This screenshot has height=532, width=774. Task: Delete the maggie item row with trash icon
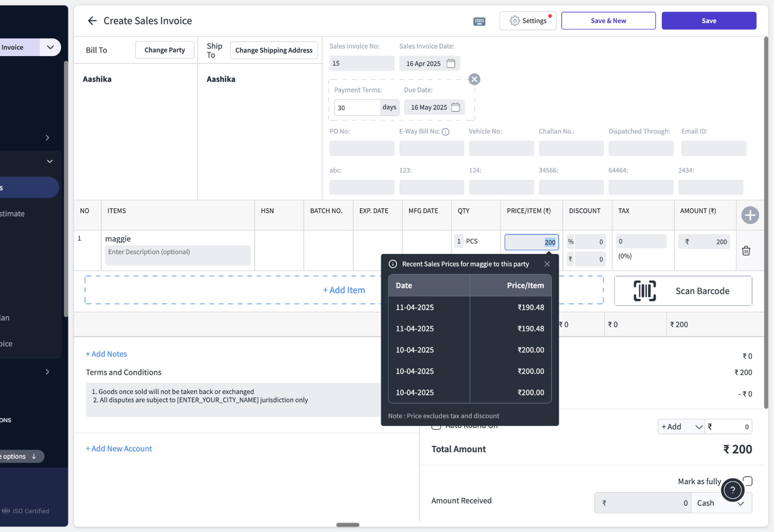point(746,251)
